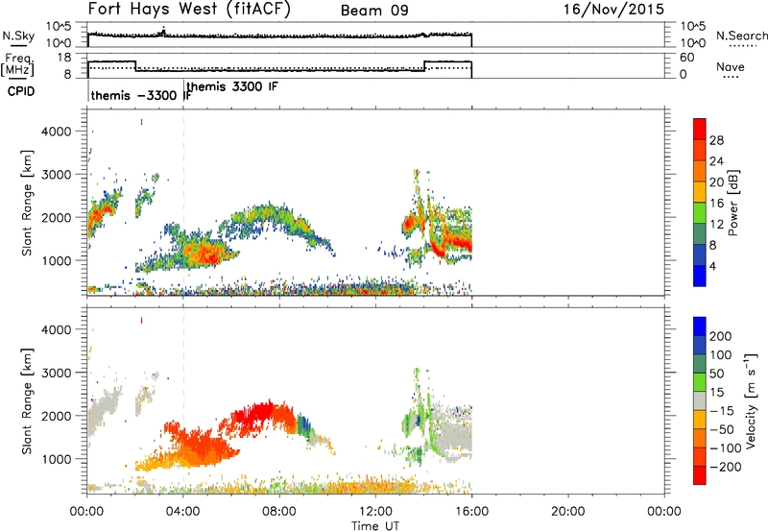Click the power scale value '28'
The height and width of the screenshot is (532, 768).
716,140
